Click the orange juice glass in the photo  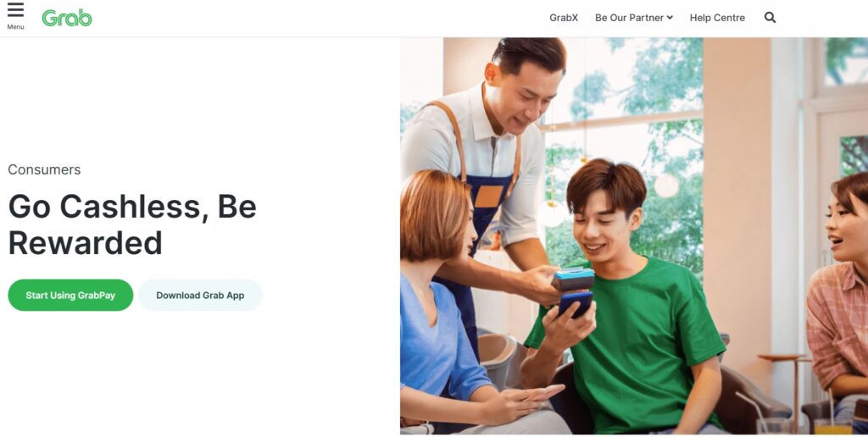click(832, 427)
